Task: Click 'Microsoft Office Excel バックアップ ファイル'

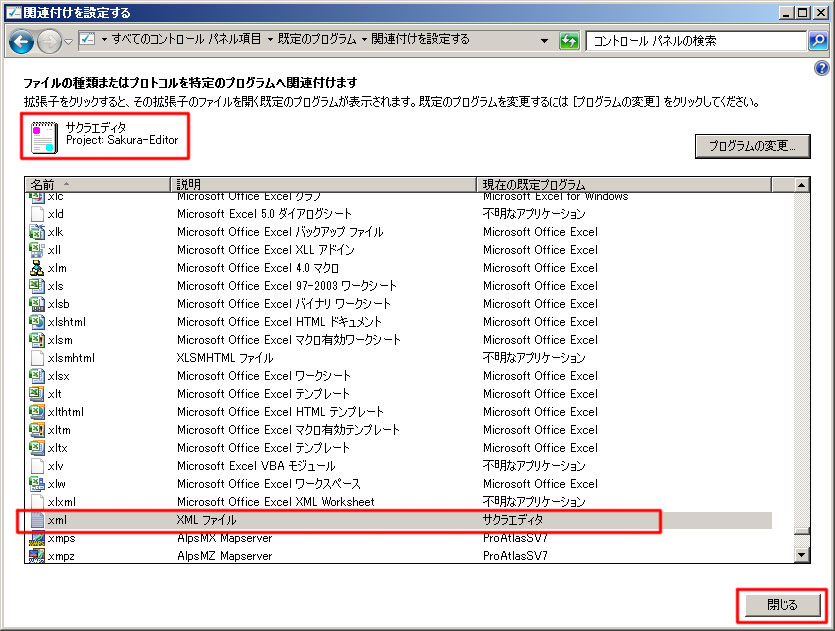Action: click(x=280, y=232)
